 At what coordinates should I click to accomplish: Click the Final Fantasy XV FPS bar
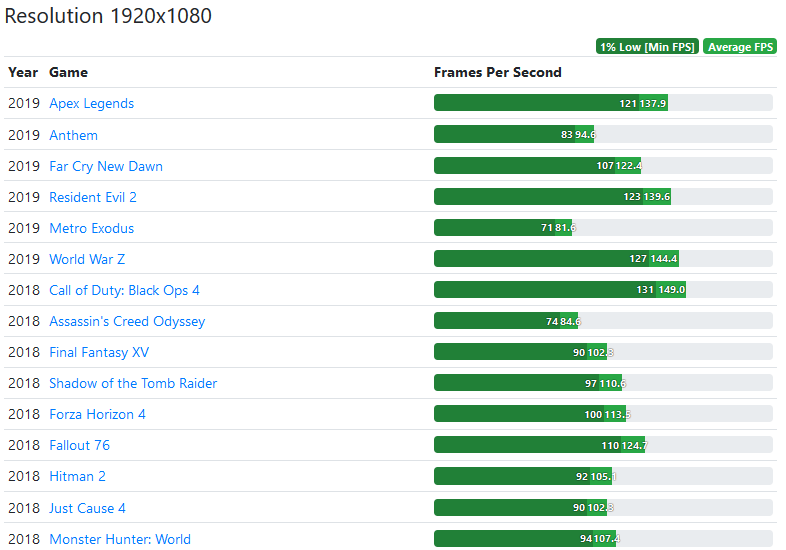pos(603,352)
